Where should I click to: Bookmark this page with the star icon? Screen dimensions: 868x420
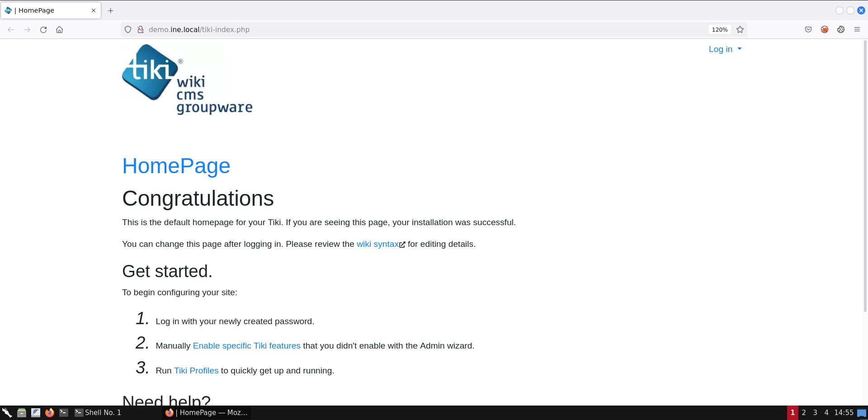tap(740, 30)
